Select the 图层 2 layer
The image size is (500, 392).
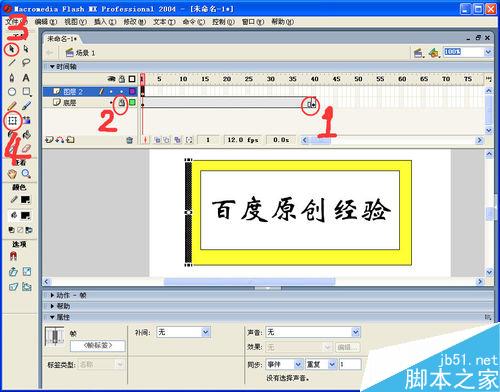pyautogui.click(x=73, y=91)
